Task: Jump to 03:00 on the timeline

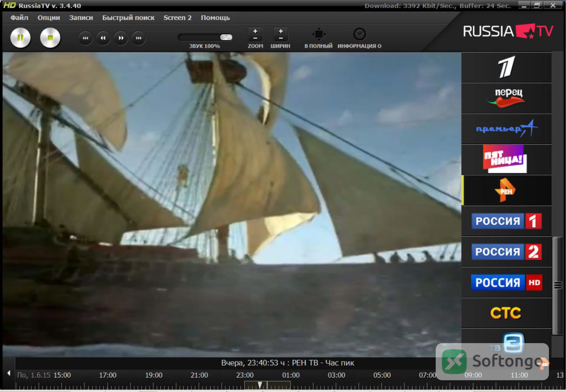Action: [x=336, y=375]
